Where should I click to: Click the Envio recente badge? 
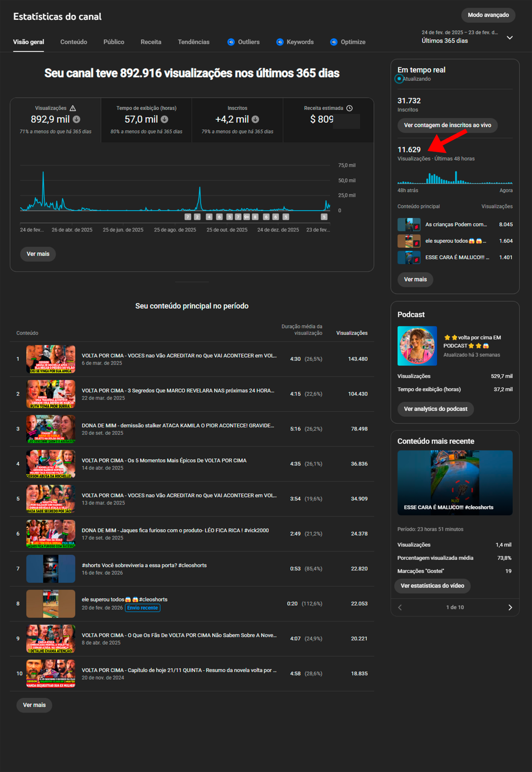(142, 608)
